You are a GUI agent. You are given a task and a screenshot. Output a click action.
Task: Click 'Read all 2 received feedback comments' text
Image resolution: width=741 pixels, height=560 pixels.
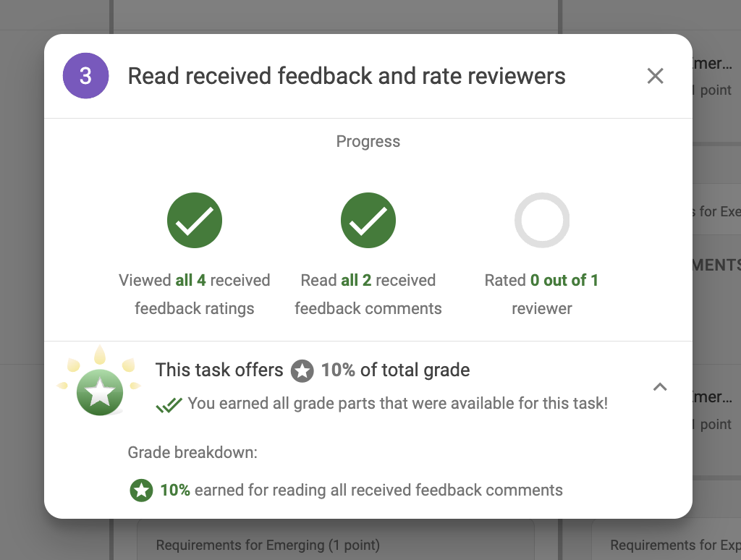tap(368, 294)
